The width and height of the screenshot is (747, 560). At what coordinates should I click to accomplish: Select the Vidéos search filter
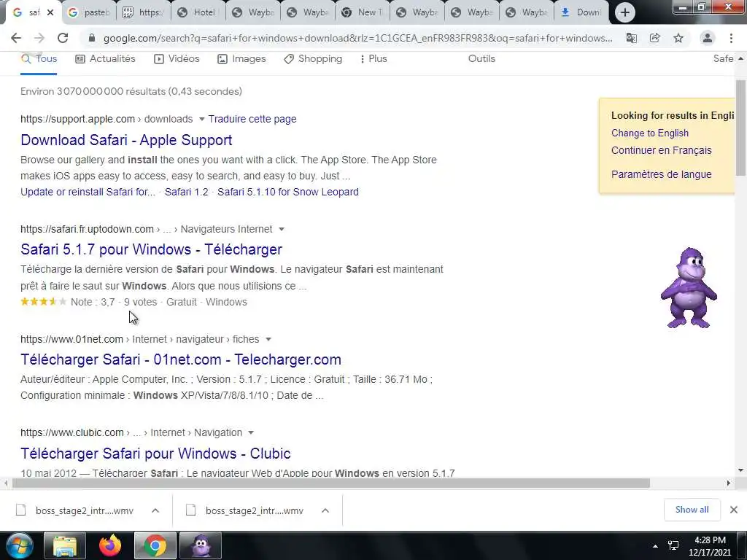tap(177, 59)
